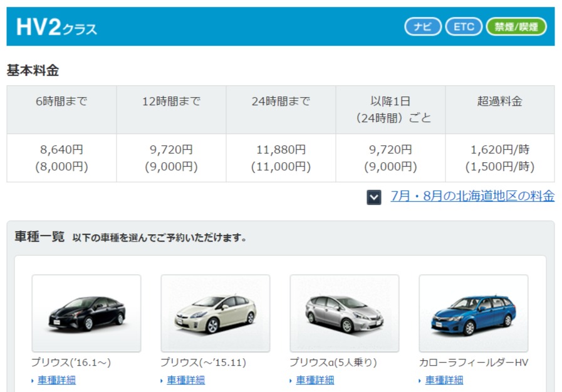Click the ETC badge icon

pyautogui.click(x=464, y=26)
